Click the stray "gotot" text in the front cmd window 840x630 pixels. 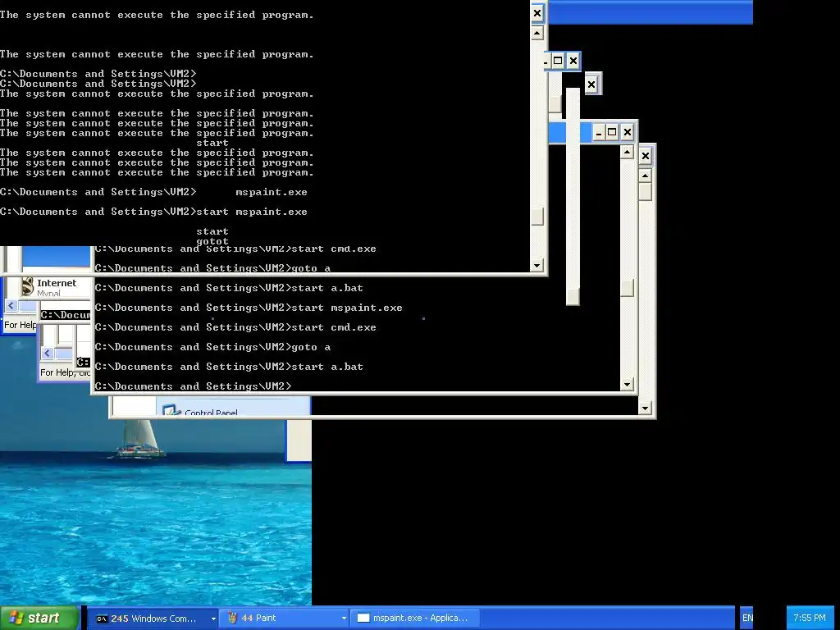point(212,242)
